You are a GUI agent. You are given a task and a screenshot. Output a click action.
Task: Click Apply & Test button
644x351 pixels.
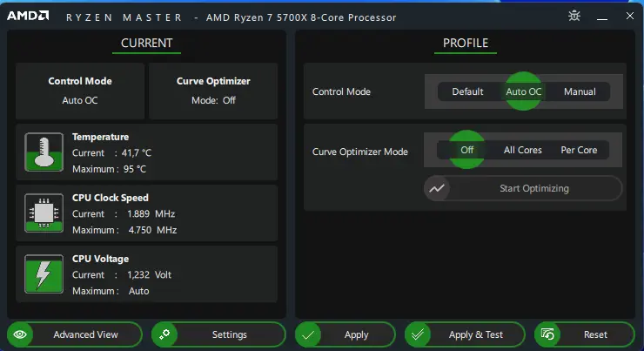(x=465, y=335)
